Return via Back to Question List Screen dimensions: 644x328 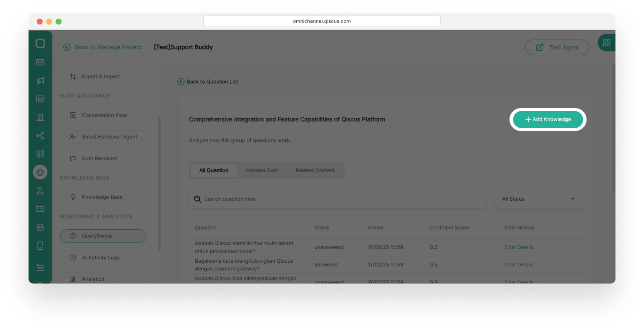(208, 82)
